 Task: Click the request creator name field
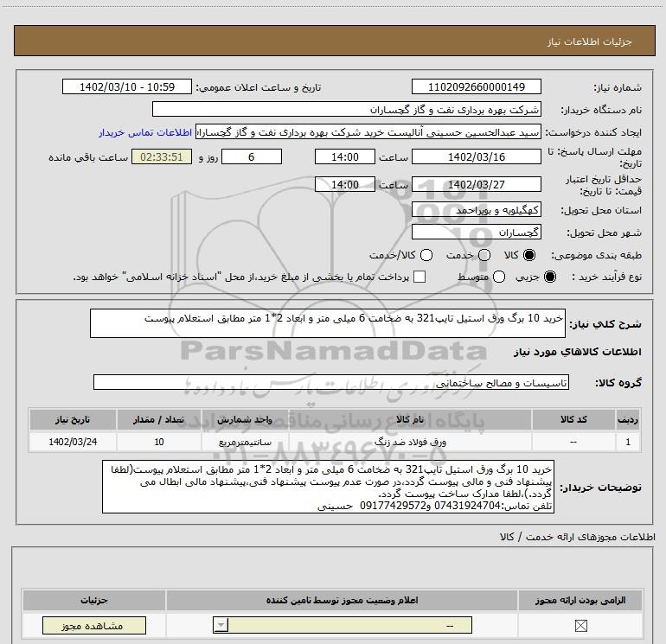point(368,132)
